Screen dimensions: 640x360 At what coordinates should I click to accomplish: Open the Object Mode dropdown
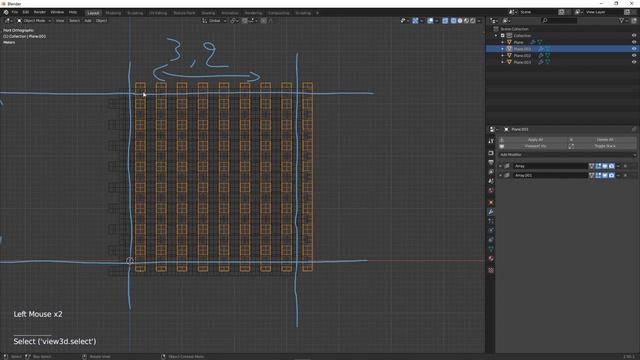(x=34, y=20)
